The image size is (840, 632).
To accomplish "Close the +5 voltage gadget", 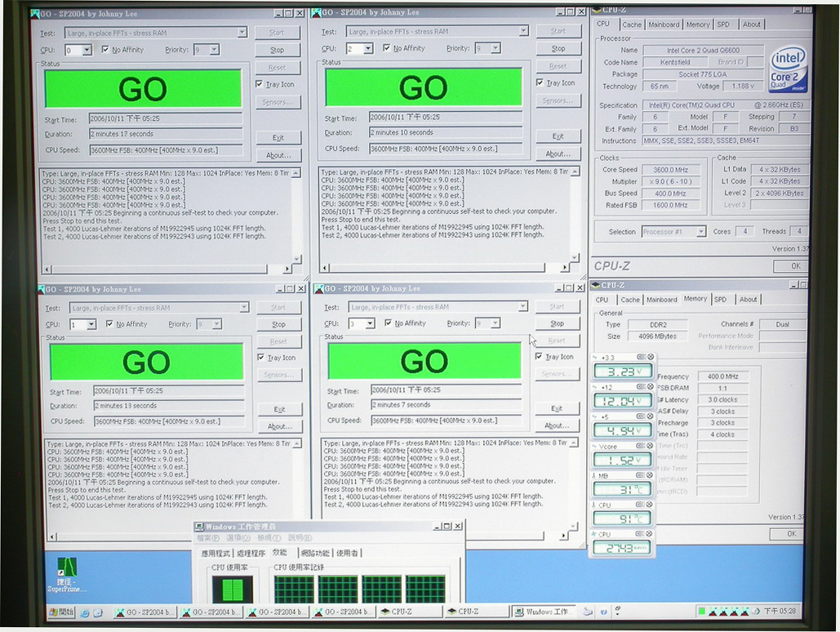I will (x=651, y=416).
